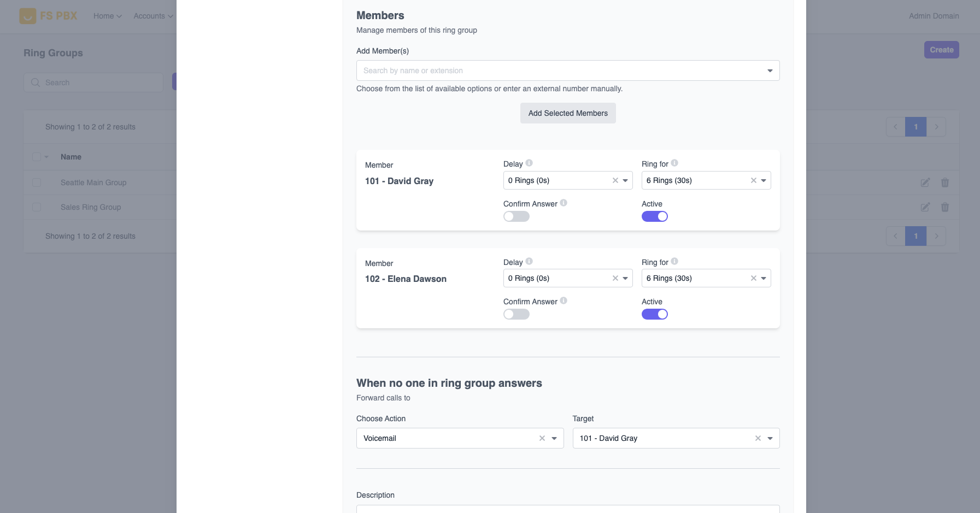The width and height of the screenshot is (980, 513).
Task: Open the Accounts menu
Action: tap(152, 16)
